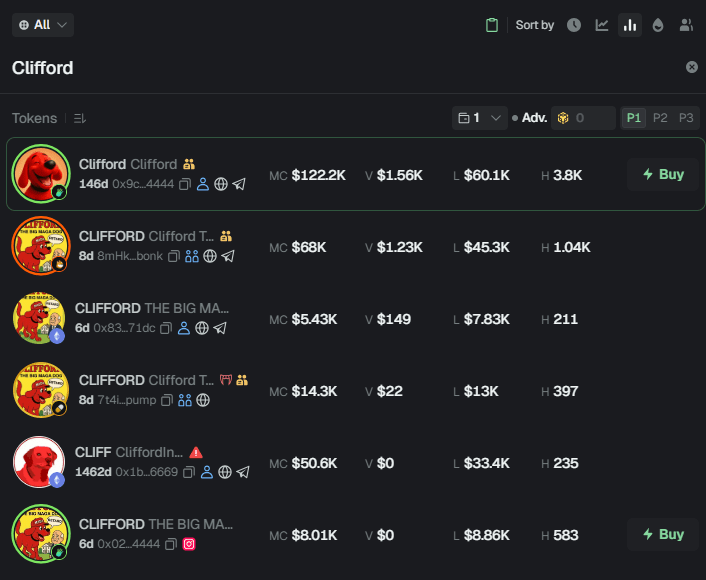Copy the 0x9c...4444 Clifford contract address
Screen dimensions: 706x580
pos(185,184)
